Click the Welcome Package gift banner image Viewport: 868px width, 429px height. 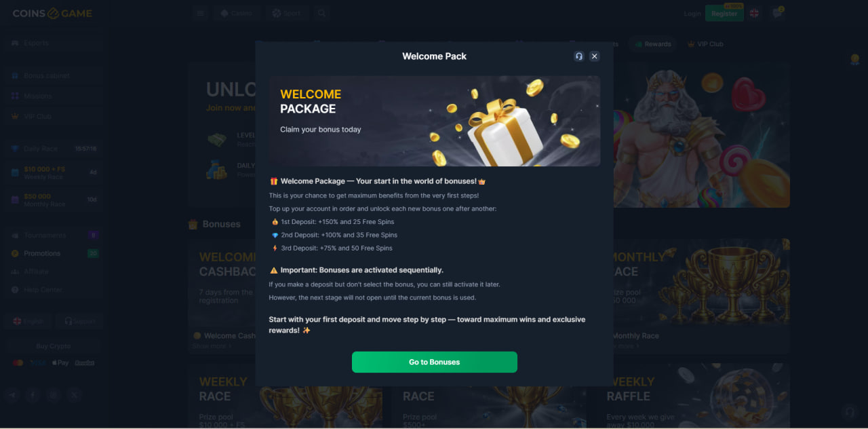point(435,121)
